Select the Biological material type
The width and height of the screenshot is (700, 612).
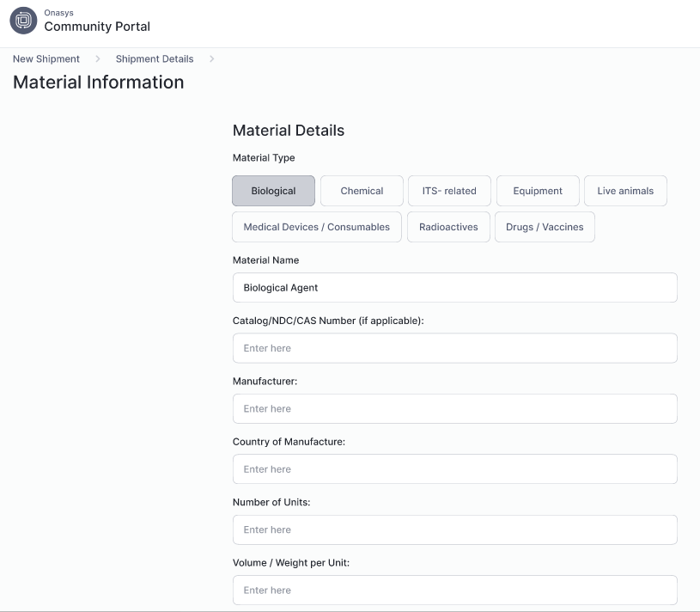[273, 191]
